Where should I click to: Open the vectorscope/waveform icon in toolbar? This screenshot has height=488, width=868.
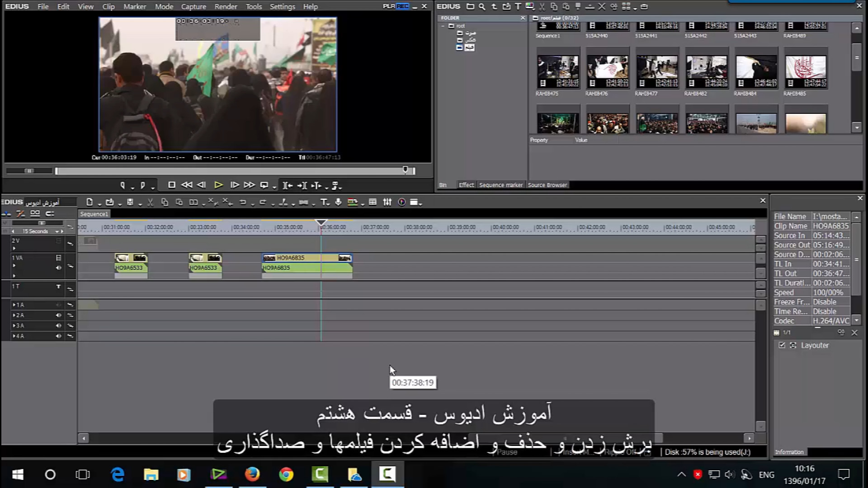(x=401, y=202)
